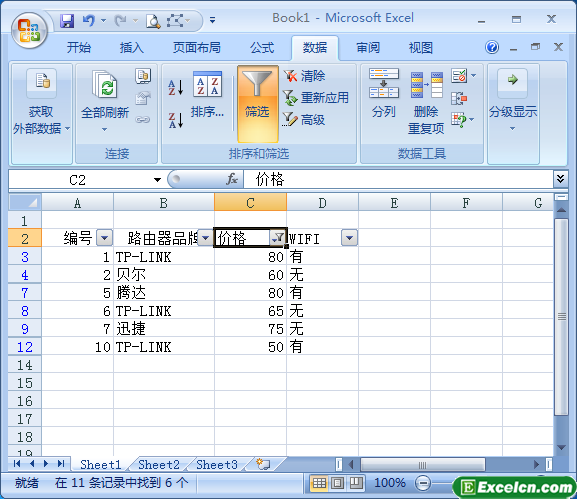The image size is (577, 499).
Task: Switch to Sheet3 tab
Action: [217, 464]
